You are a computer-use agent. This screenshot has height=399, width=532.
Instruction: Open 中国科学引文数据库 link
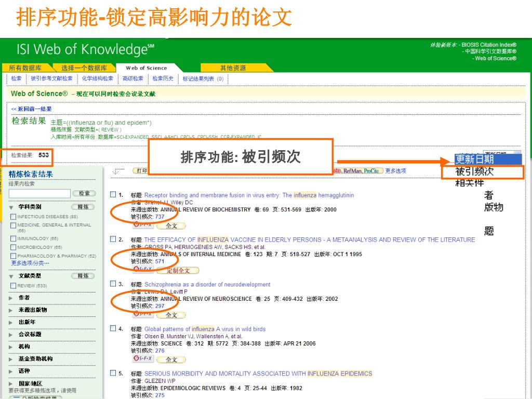tap(490, 51)
